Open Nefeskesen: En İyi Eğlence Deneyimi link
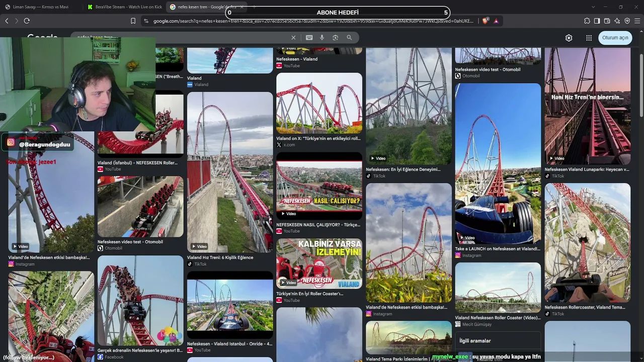Viewport: 644px width, 362px height. [403, 169]
